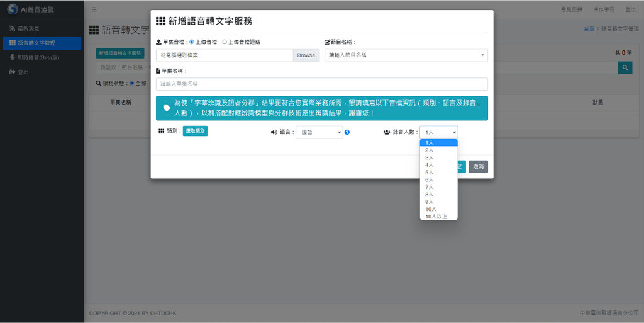The height and width of the screenshot is (323, 644).
Task: Choose 3人 from the list
Action: 438,157
